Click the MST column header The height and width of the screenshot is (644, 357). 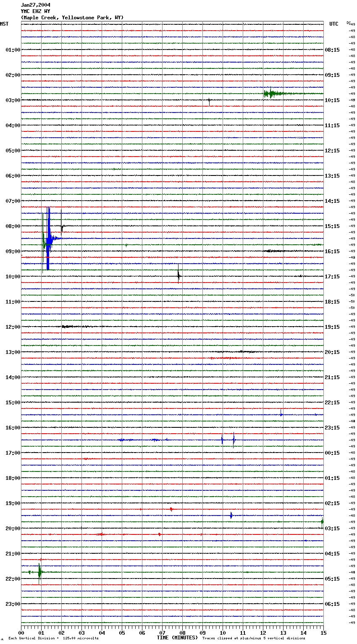tap(4, 24)
